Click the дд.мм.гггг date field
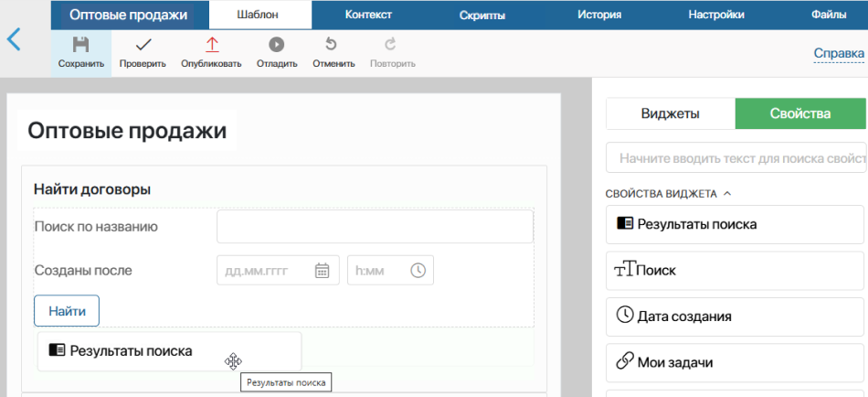 point(278,270)
